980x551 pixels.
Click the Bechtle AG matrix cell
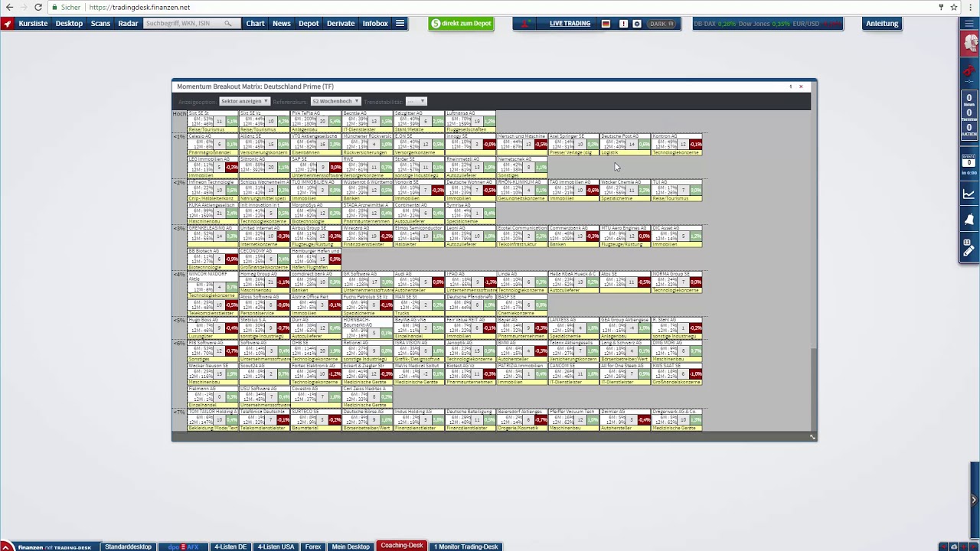(367, 121)
